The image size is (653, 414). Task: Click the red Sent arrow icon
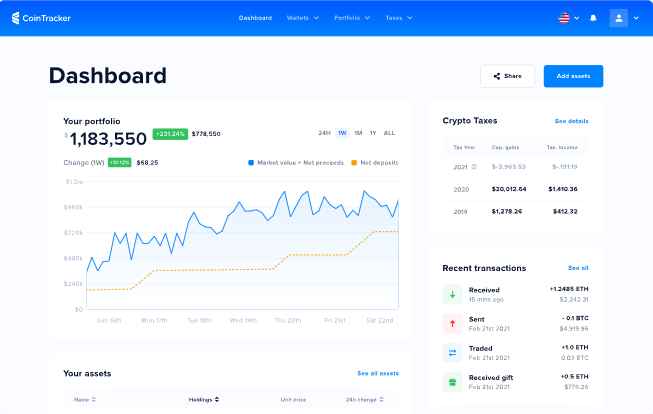(x=452, y=323)
